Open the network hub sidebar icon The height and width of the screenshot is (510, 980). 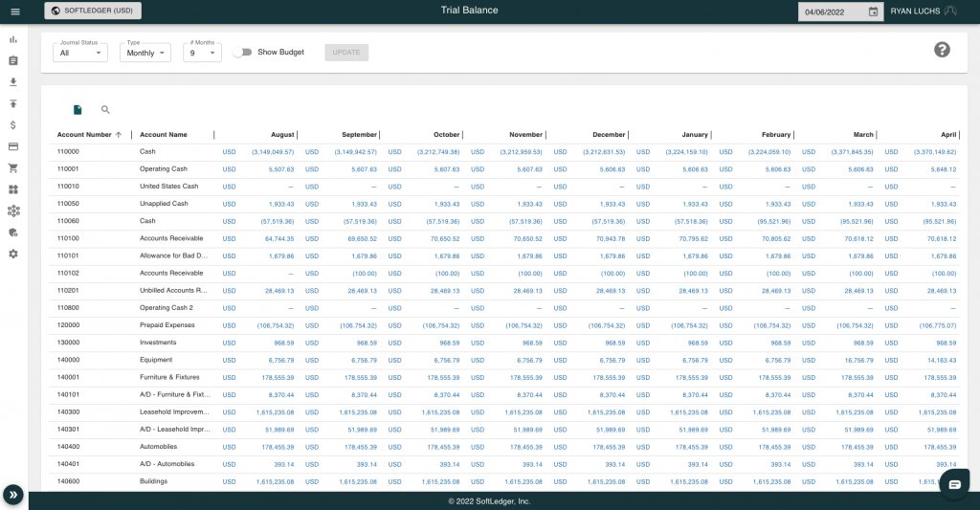[x=13, y=211]
